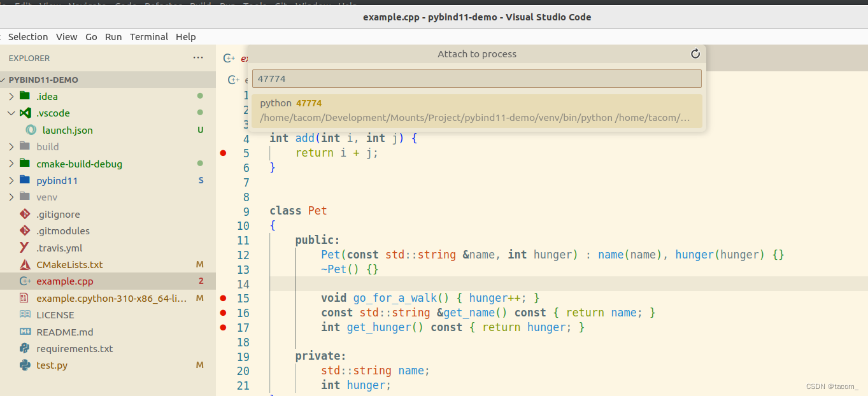Click the CMakeLists.txt CMake icon

coord(25,264)
